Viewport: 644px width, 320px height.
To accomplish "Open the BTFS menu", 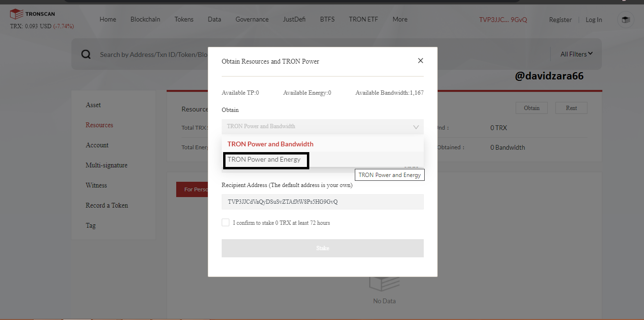I will coord(328,19).
